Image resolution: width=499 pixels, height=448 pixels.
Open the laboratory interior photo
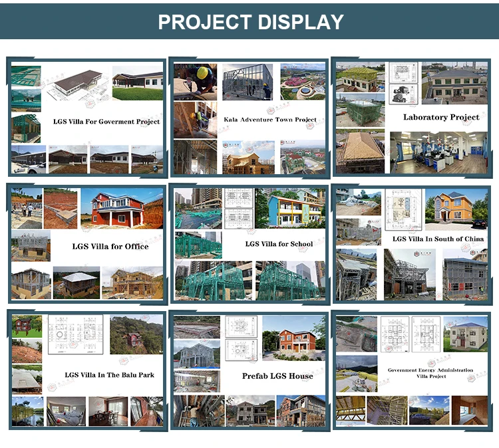[438, 153]
